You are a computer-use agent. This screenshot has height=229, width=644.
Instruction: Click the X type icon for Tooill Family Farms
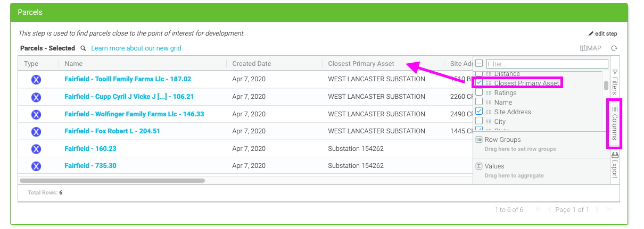click(x=36, y=80)
